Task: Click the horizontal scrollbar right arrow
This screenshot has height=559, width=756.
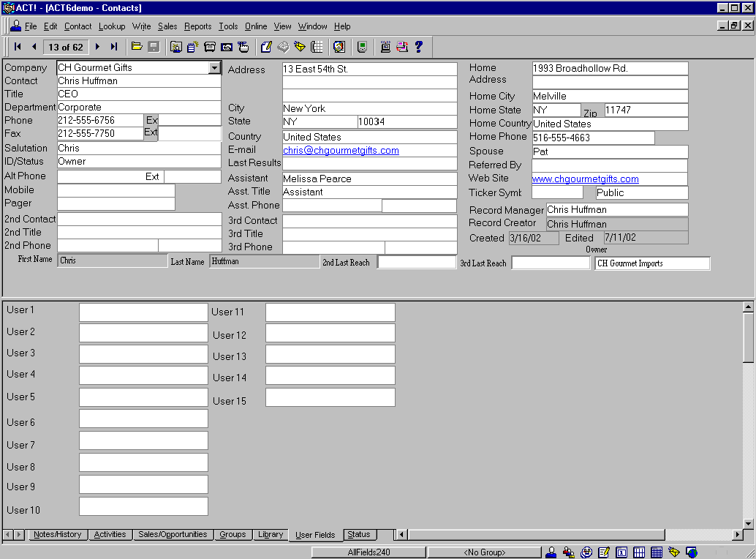Action: click(737, 534)
